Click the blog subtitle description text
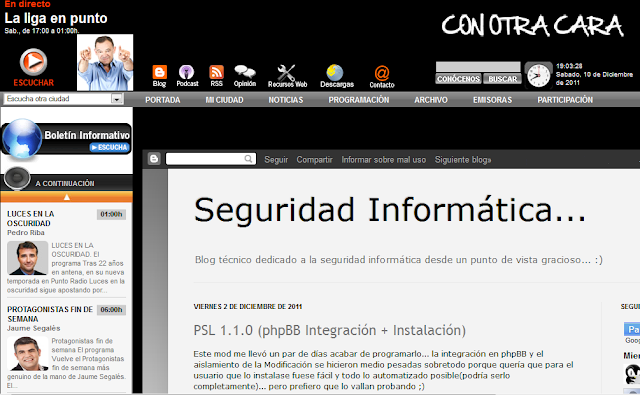This screenshot has height=395, width=640. tap(399, 260)
